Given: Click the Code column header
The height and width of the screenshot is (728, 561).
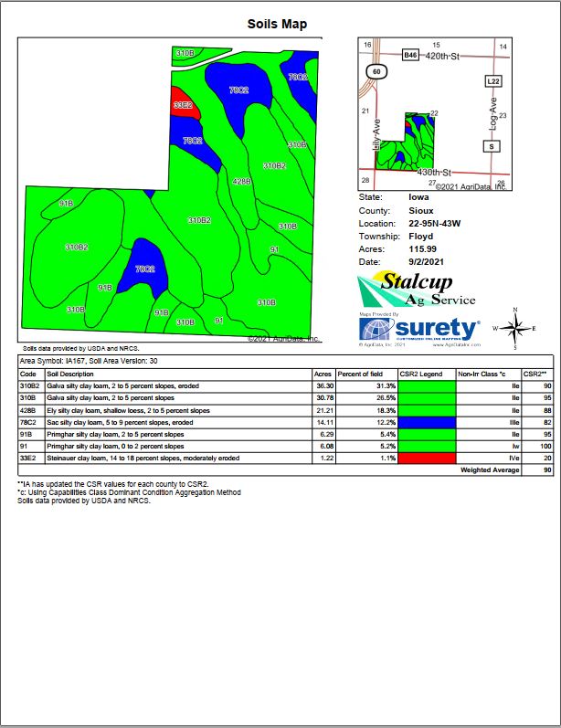Looking at the screenshot, I should [27, 375].
